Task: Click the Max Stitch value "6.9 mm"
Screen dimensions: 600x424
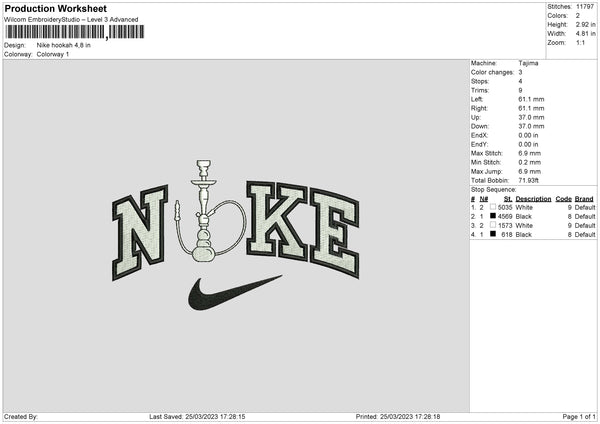Action: (530, 153)
